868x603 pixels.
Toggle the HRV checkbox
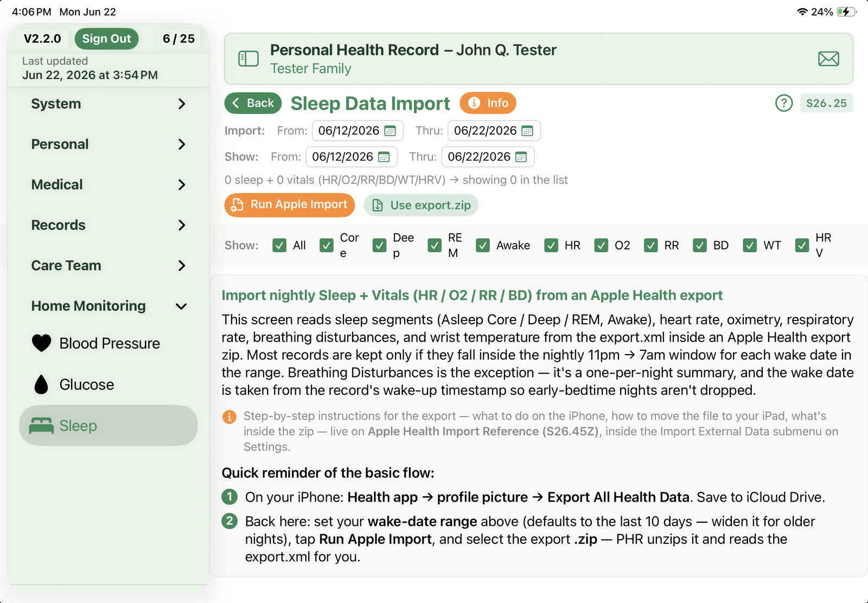coord(802,245)
